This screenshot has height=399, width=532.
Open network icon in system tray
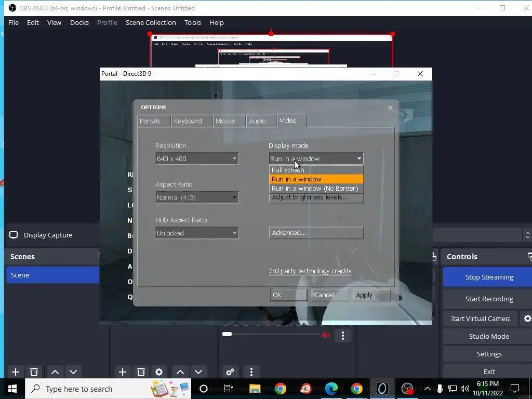[x=453, y=389]
